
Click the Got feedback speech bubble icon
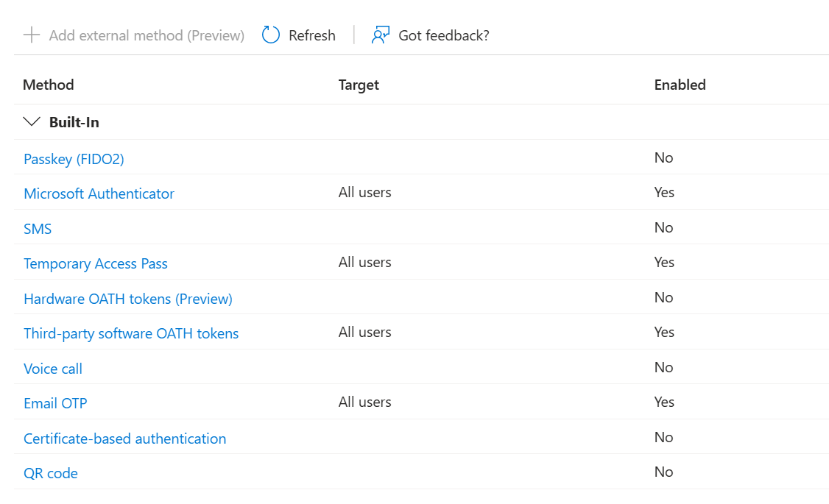[380, 35]
